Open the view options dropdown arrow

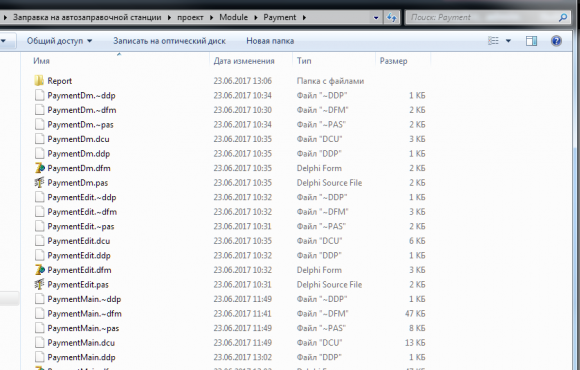click(x=508, y=41)
